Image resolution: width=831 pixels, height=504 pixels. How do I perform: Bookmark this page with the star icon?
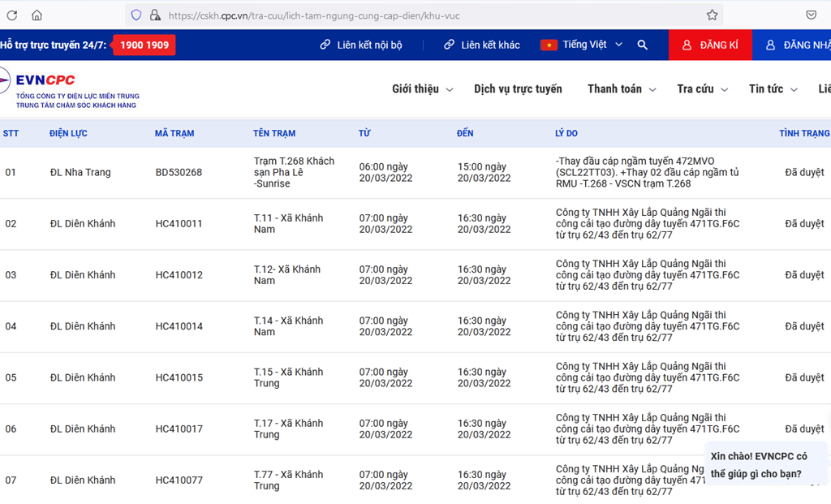(712, 15)
